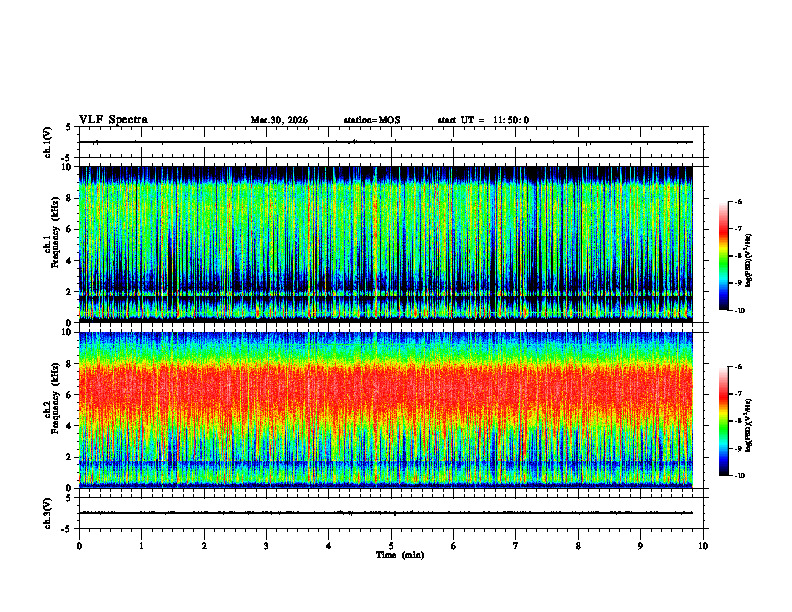792x612 pixels.
Task: Click time axis tick label "7"
Action: point(516,546)
